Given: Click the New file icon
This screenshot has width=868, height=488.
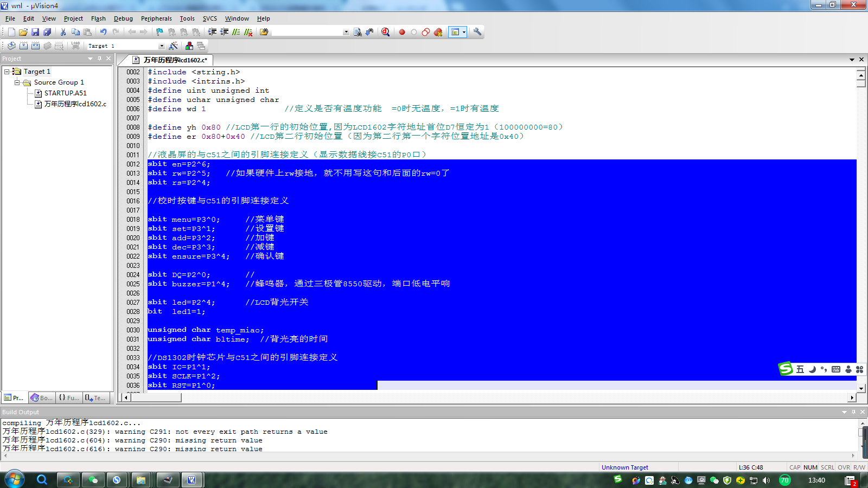Looking at the screenshot, I should click(11, 32).
